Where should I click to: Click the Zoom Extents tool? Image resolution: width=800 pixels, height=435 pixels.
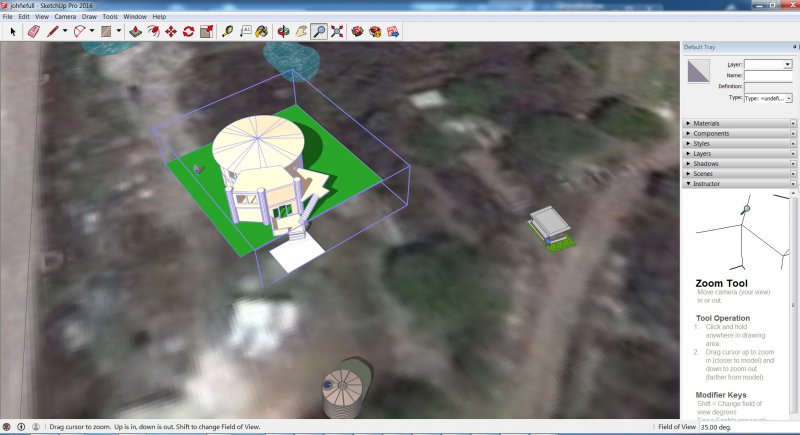[337, 32]
